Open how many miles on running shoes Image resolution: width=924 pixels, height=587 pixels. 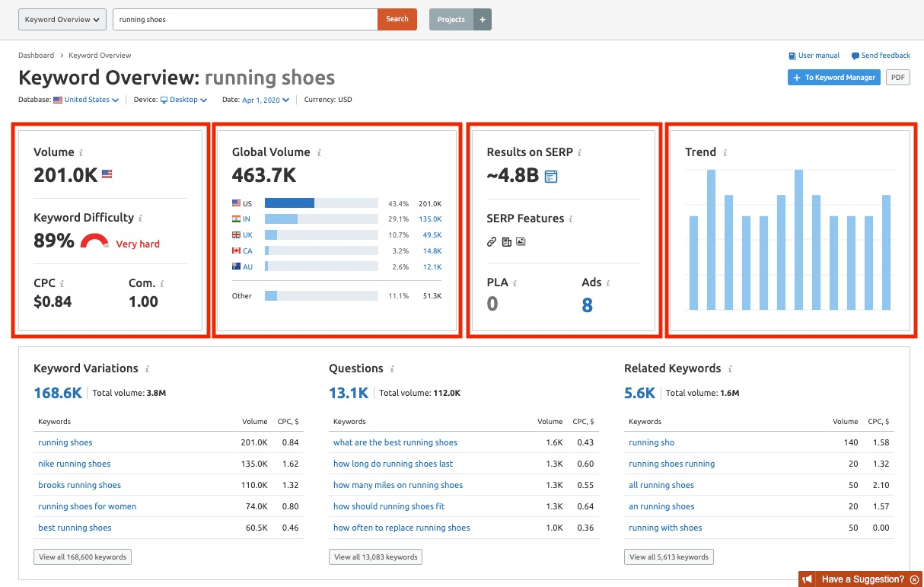pyautogui.click(x=398, y=485)
